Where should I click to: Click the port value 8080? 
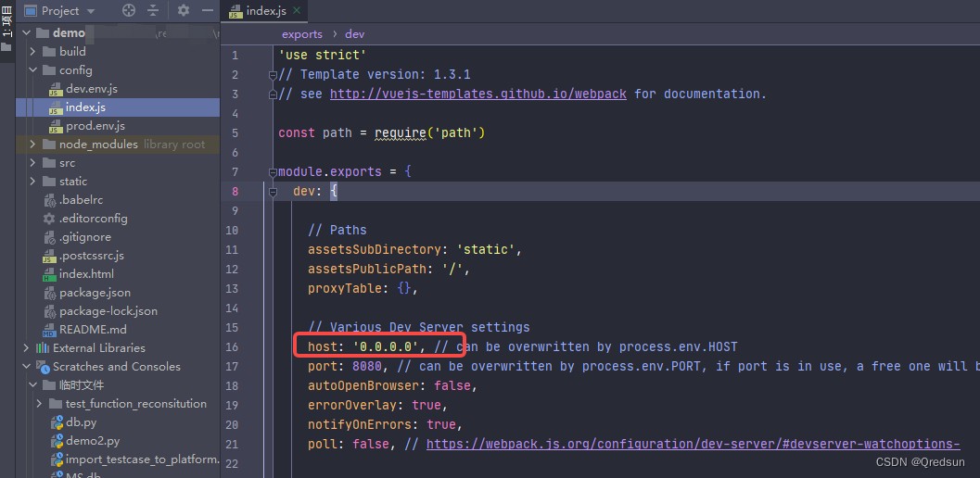(367, 366)
